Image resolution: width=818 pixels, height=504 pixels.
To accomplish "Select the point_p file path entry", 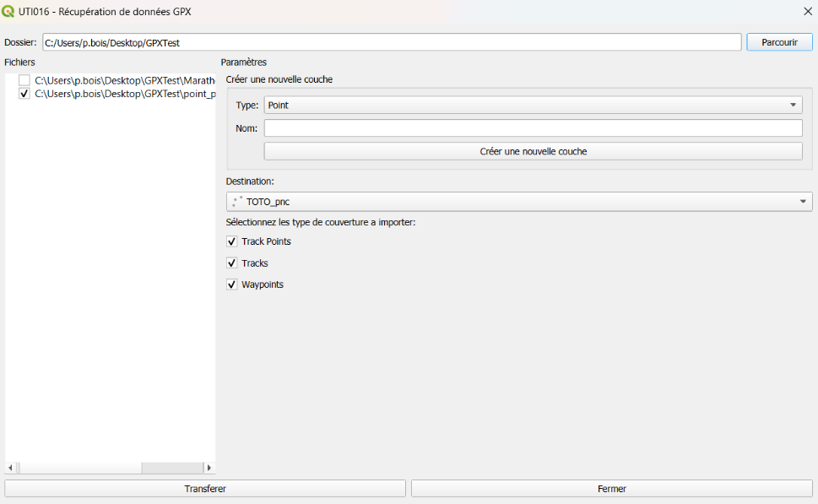I will click(125, 95).
